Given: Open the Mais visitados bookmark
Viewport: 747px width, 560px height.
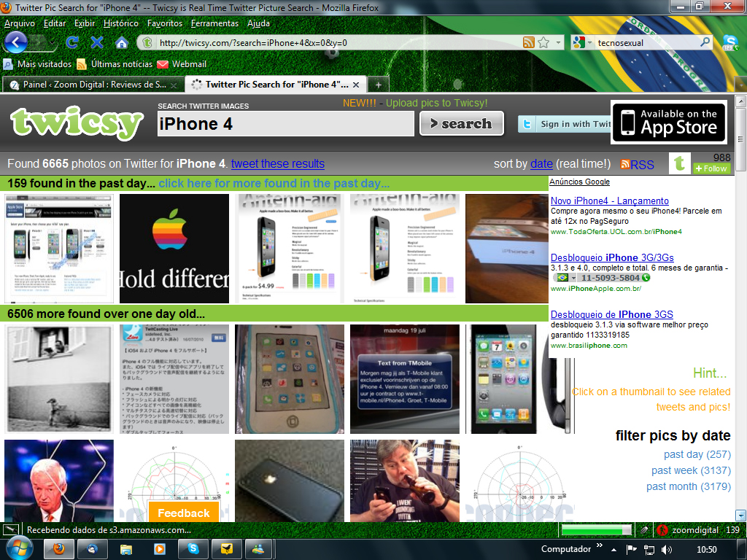Looking at the screenshot, I should coord(38,64).
